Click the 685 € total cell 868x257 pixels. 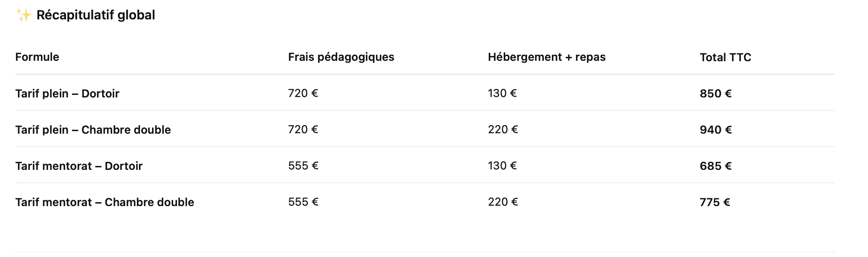(715, 166)
